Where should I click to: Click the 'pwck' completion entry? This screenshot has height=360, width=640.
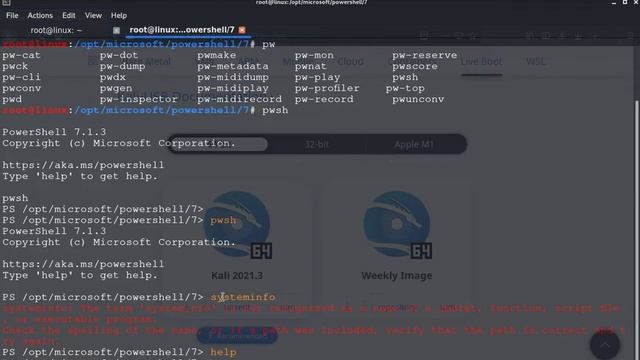[x=15, y=66]
